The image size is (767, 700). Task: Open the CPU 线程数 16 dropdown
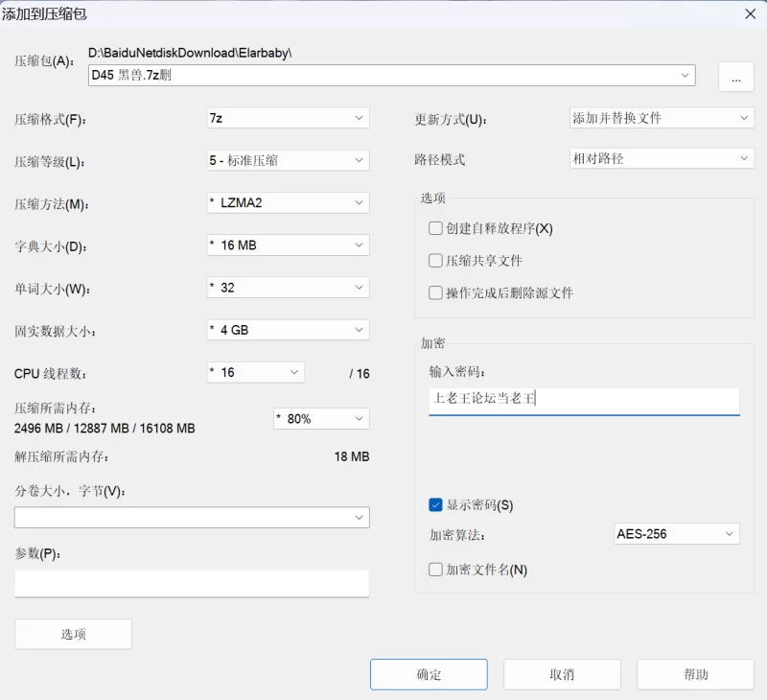tap(255, 372)
